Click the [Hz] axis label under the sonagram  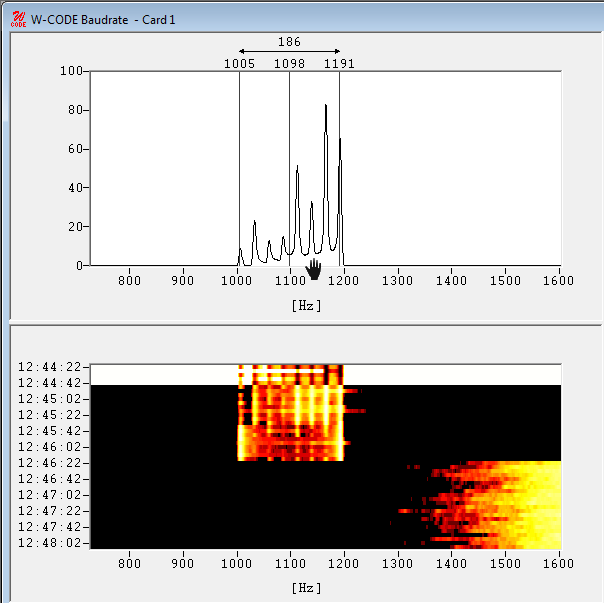click(x=306, y=588)
